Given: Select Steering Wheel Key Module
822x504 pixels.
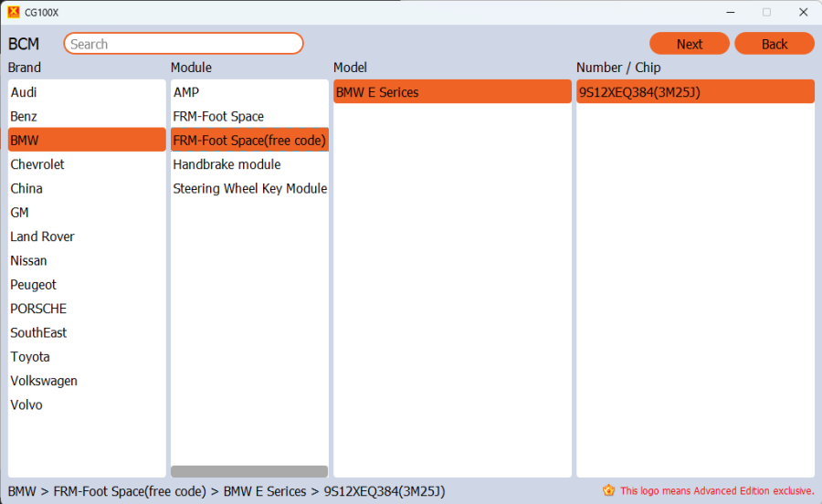Looking at the screenshot, I should tap(248, 188).
